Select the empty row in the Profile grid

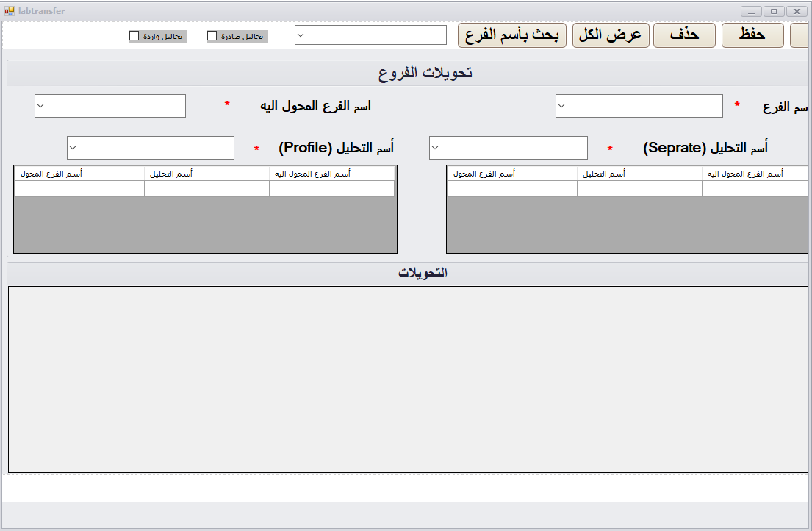(x=206, y=189)
